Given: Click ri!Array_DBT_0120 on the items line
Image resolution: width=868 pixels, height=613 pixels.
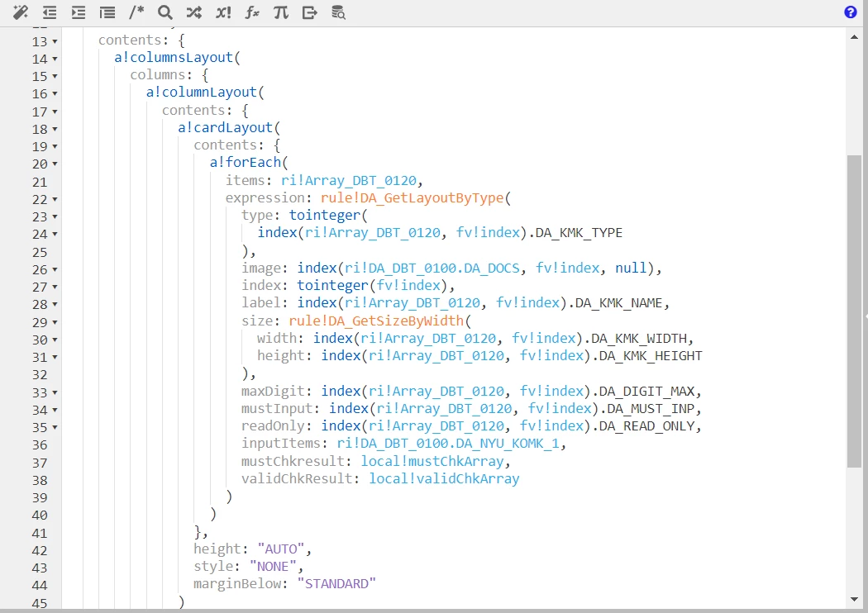Looking at the screenshot, I should coord(349,180).
